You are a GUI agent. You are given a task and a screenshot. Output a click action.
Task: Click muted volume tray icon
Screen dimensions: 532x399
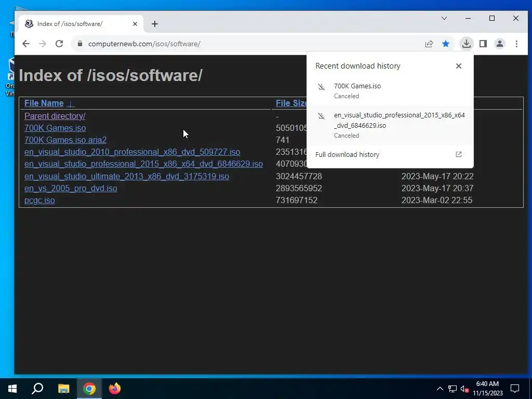pyautogui.click(x=464, y=389)
